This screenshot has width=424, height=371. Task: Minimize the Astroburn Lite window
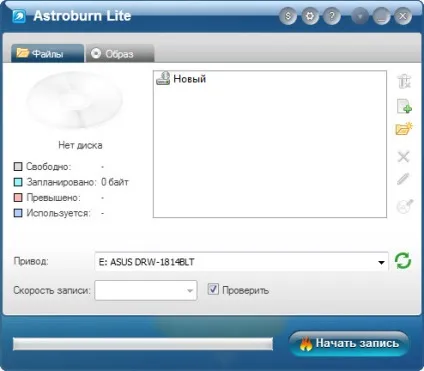[382, 16]
